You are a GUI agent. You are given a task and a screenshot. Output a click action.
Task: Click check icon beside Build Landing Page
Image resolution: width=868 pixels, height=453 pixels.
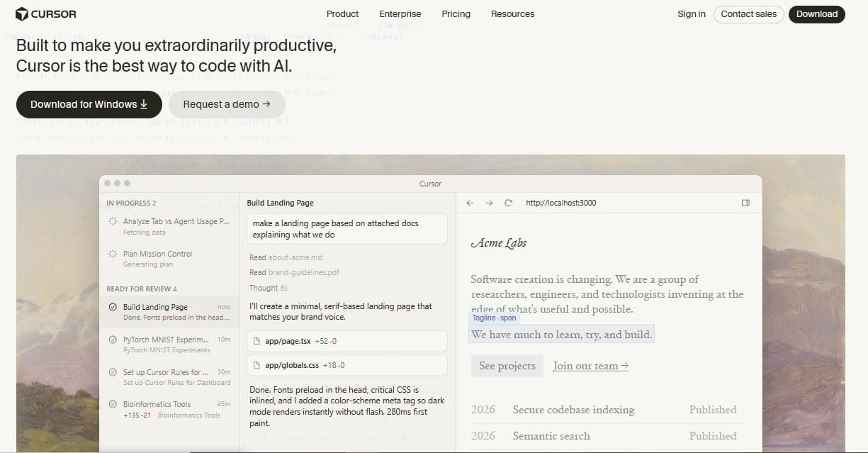click(113, 307)
